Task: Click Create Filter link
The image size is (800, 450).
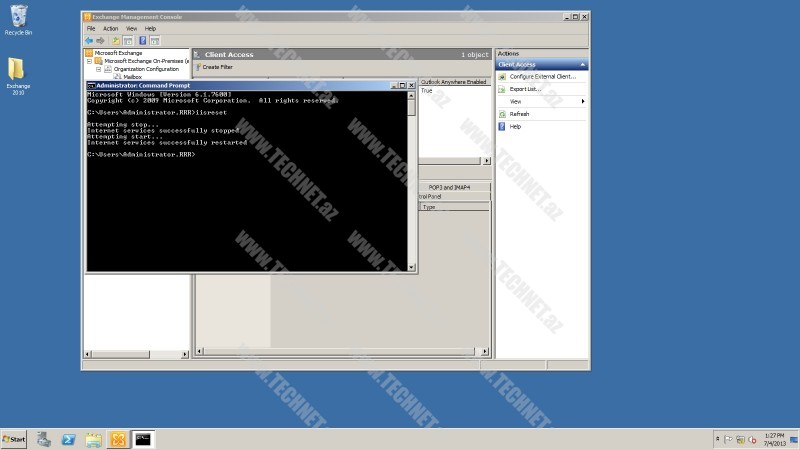Action: click(x=217, y=67)
